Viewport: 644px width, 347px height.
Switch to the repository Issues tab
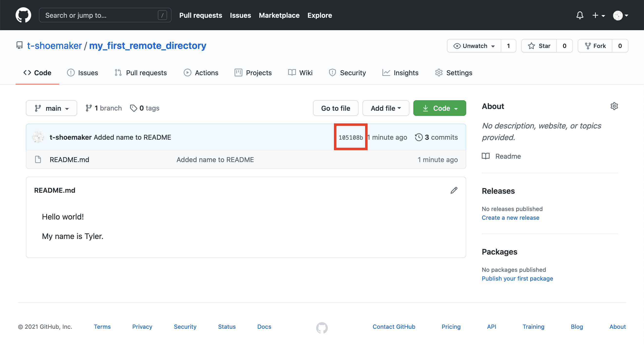point(83,73)
